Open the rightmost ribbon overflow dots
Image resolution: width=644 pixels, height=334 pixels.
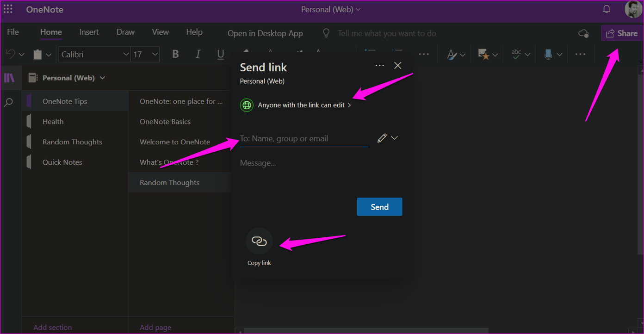tap(580, 55)
